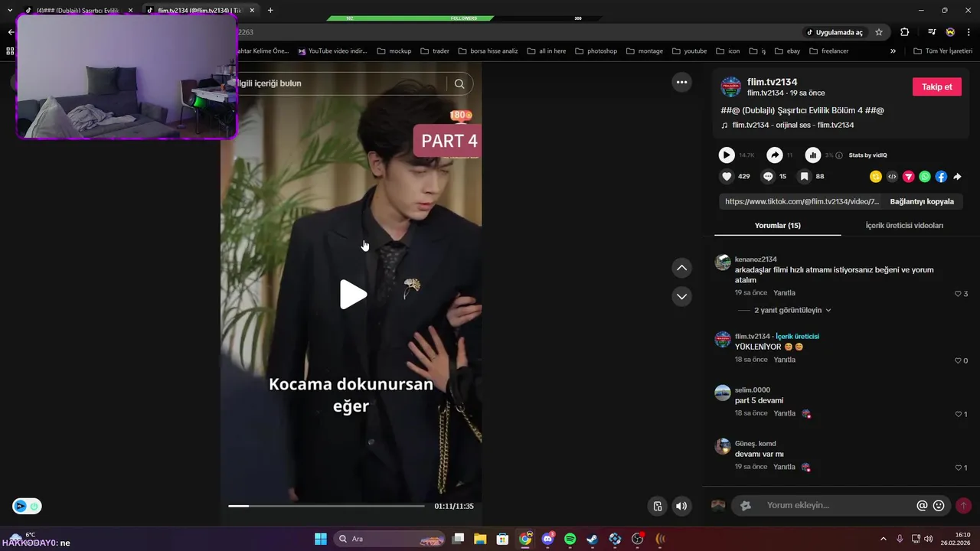Open a new browser tab with plus
The height and width of the screenshot is (551, 980).
click(270, 10)
